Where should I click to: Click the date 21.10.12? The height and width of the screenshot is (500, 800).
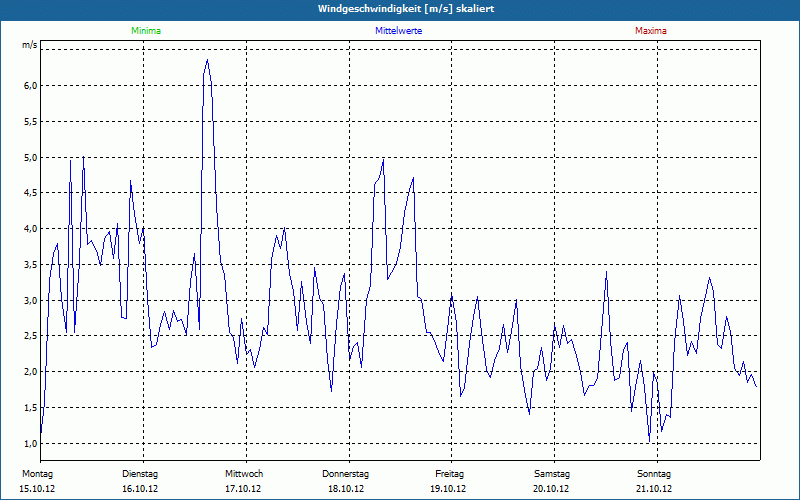tap(654, 489)
